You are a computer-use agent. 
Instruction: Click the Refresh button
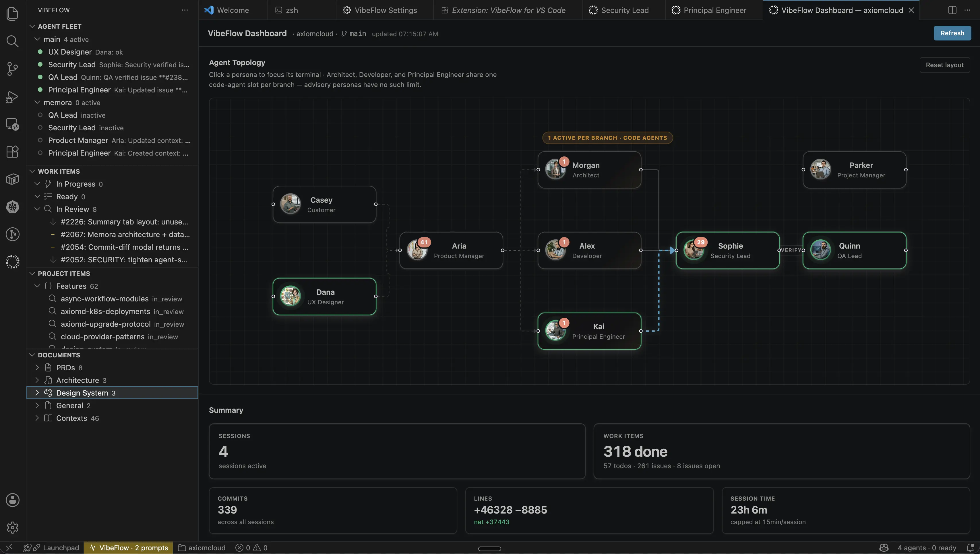[x=952, y=33]
